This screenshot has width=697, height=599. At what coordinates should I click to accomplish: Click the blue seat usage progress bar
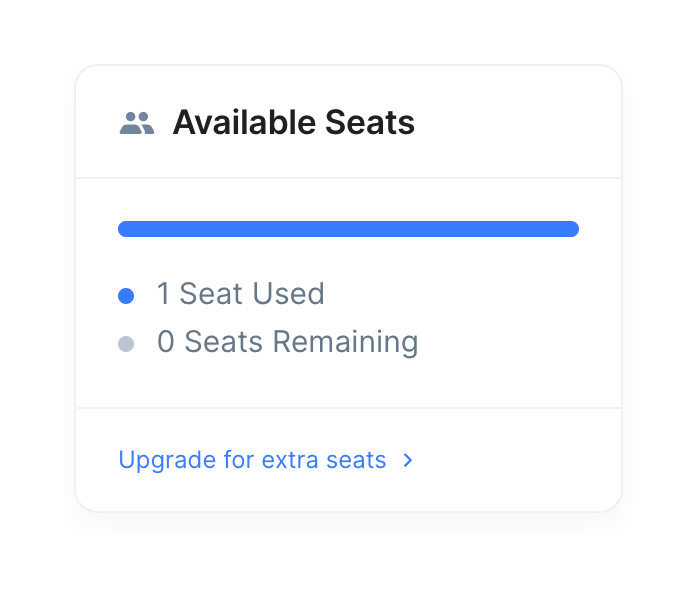pos(348,229)
